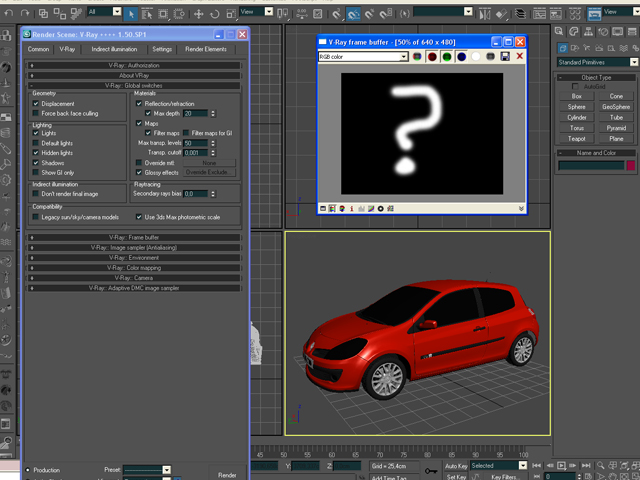Uncheck the Shadows option

(36, 163)
